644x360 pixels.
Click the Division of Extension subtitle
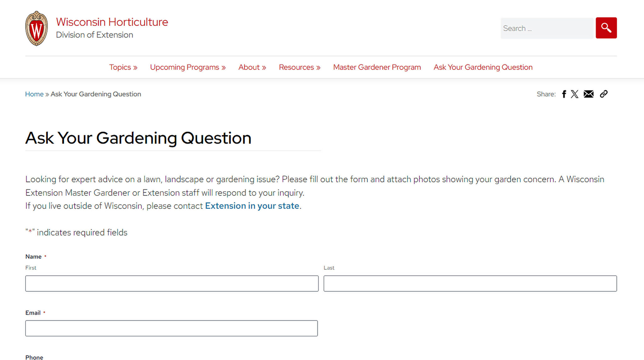coord(94,35)
